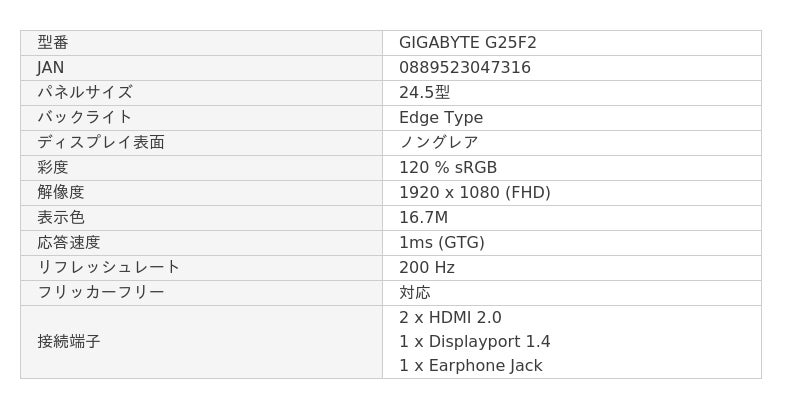The height and width of the screenshot is (409, 800).
Task: Click the パネルサイズ row label
Action: click(85, 93)
